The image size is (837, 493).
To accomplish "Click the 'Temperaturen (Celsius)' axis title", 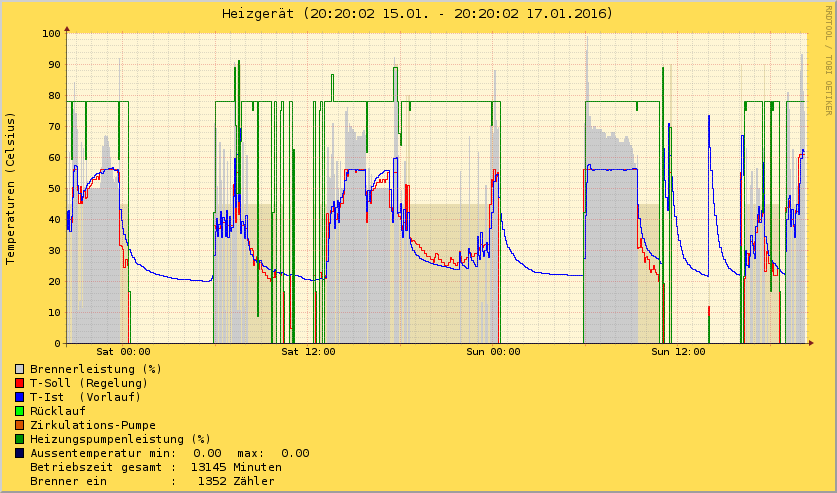I will pyautogui.click(x=11, y=188).
